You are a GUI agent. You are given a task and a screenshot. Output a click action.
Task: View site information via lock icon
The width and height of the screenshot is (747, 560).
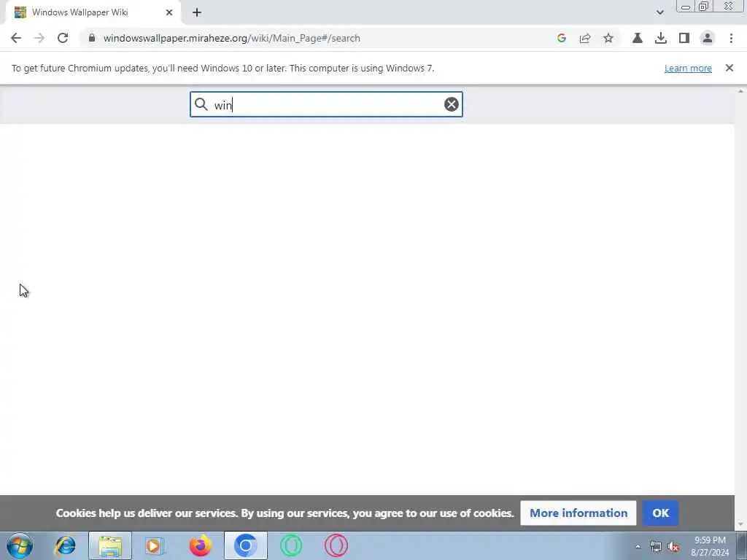92,38
